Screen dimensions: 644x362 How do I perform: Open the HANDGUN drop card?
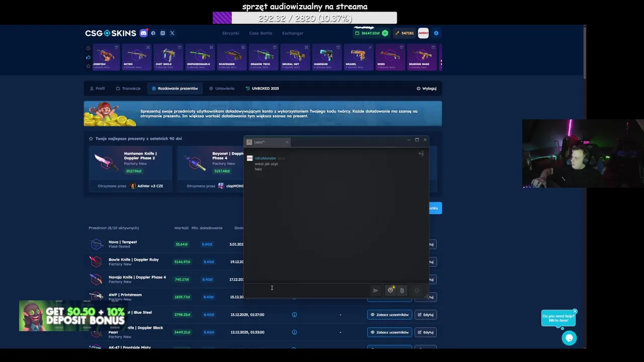coord(326,57)
